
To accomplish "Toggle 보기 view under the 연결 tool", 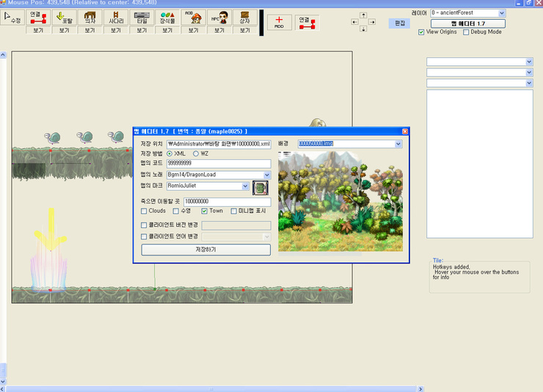I will tap(38, 30).
